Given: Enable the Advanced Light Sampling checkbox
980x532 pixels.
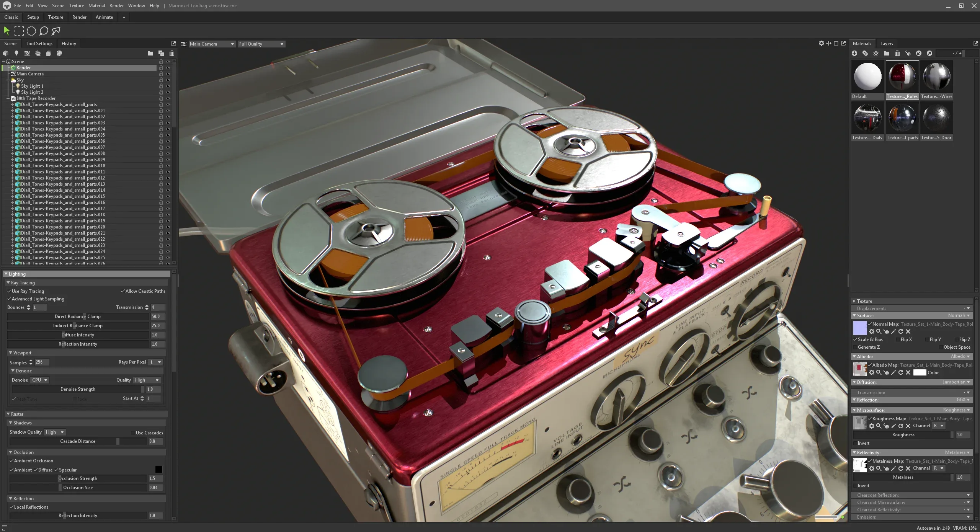Looking at the screenshot, I should tap(10, 299).
